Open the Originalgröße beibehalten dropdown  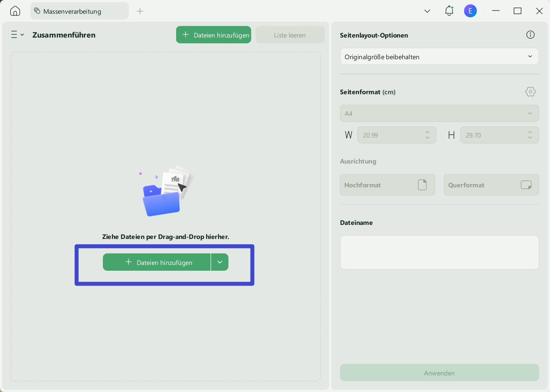(x=439, y=56)
